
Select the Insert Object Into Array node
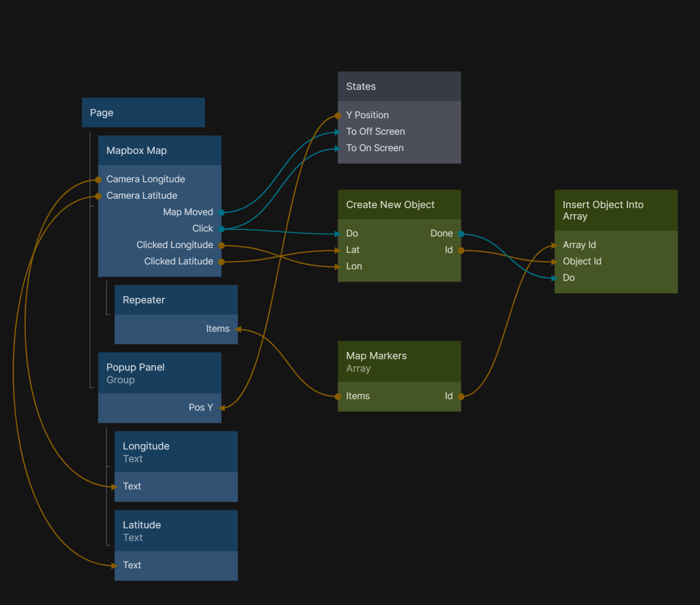coord(616,211)
